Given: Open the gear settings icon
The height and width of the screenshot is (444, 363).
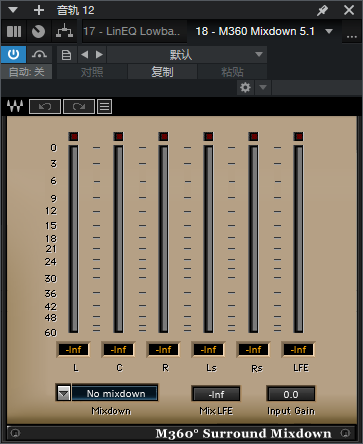Looking at the screenshot, I should point(245,88).
